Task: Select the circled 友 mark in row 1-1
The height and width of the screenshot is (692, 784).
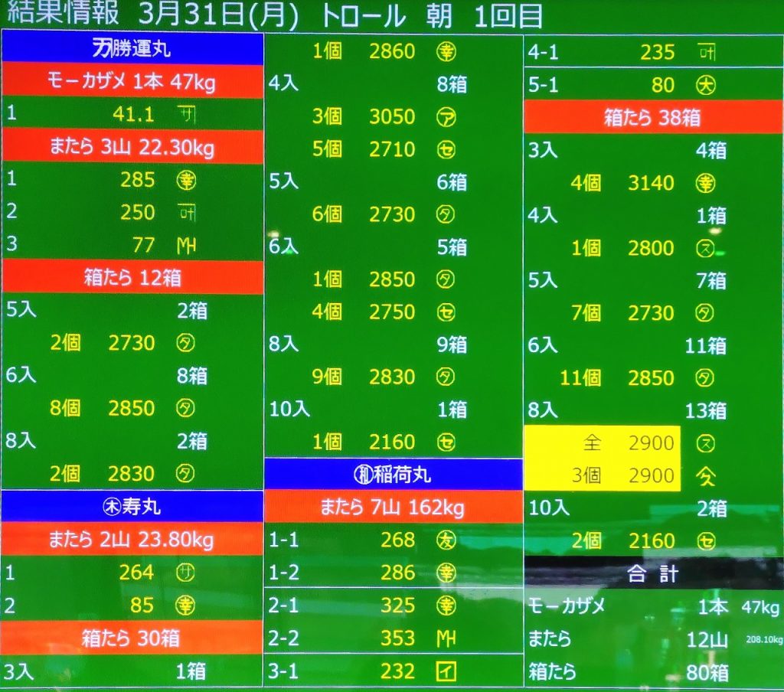Action: tap(446, 540)
